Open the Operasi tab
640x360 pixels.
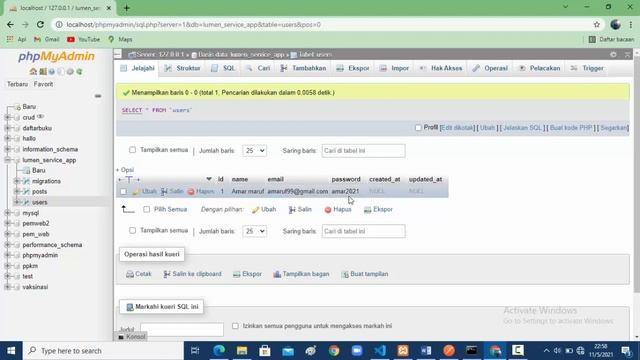[x=490, y=68]
